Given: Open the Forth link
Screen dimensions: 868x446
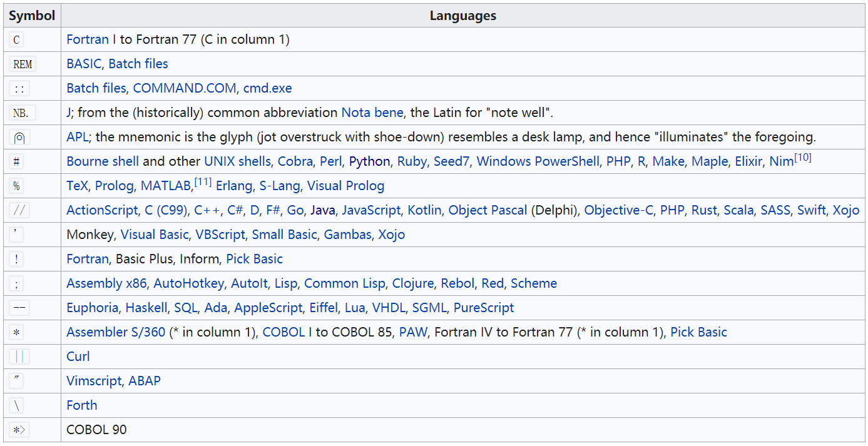Looking at the screenshot, I should (x=82, y=405).
